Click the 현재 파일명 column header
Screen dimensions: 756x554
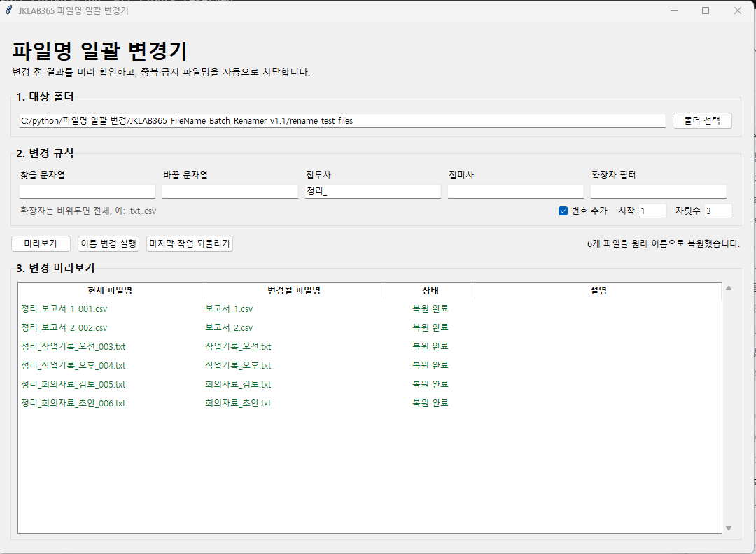110,290
